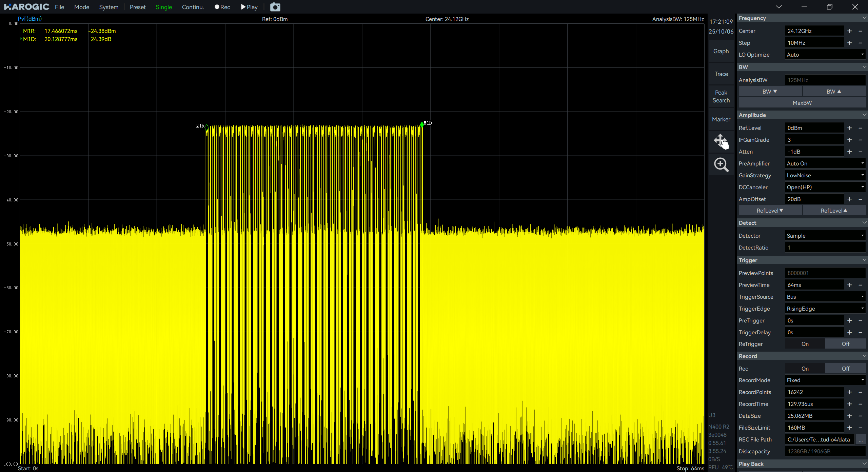Click the camera screenshot icon
Viewport: 868px width, 472px height.
[x=275, y=7]
